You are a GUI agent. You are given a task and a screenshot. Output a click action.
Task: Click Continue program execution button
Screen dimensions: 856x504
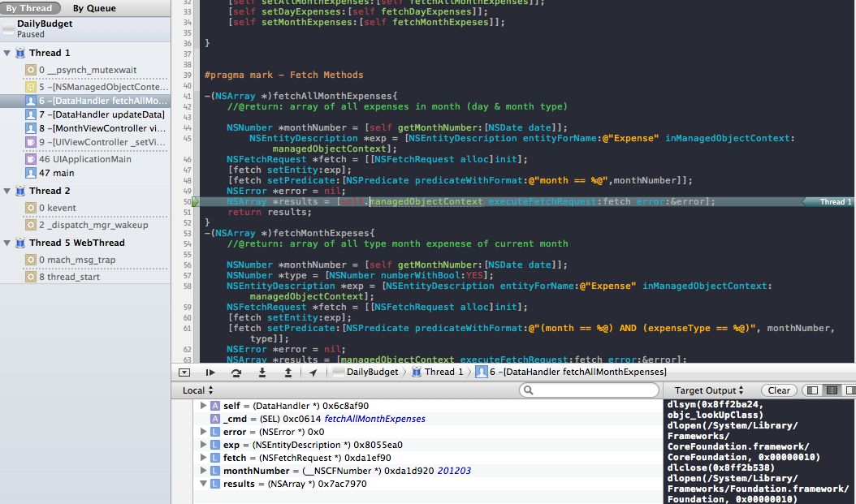[210, 373]
